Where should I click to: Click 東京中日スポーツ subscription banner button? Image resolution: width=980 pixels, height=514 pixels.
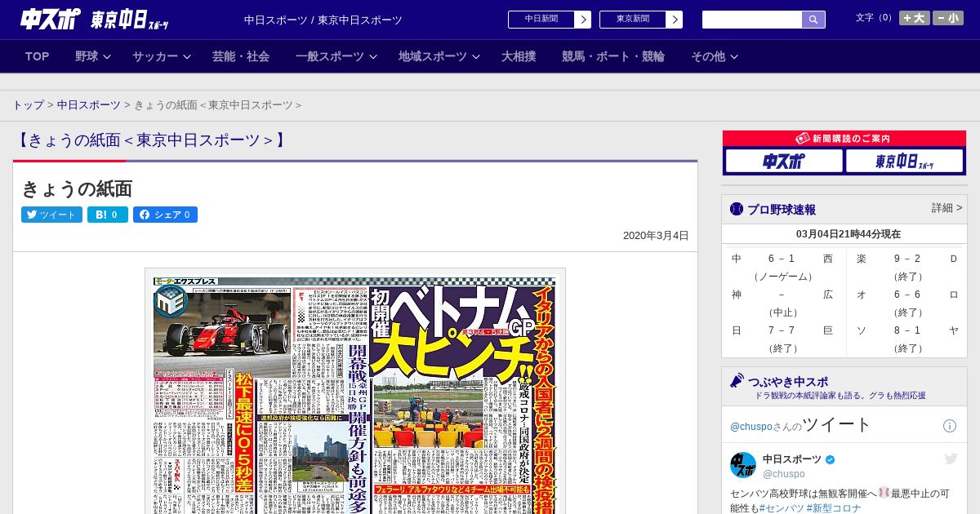pyautogui.click(x=904, y=162)
